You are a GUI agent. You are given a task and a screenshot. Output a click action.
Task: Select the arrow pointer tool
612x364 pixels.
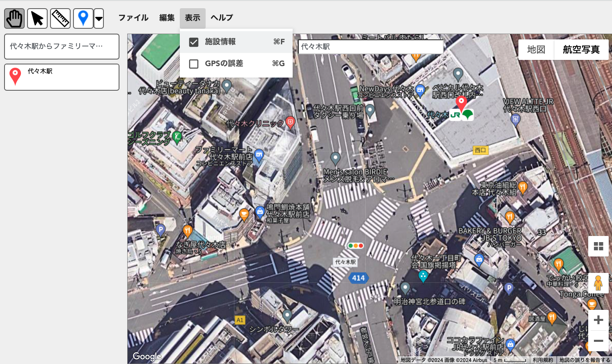pyautogui.click(x=37, y=18)
